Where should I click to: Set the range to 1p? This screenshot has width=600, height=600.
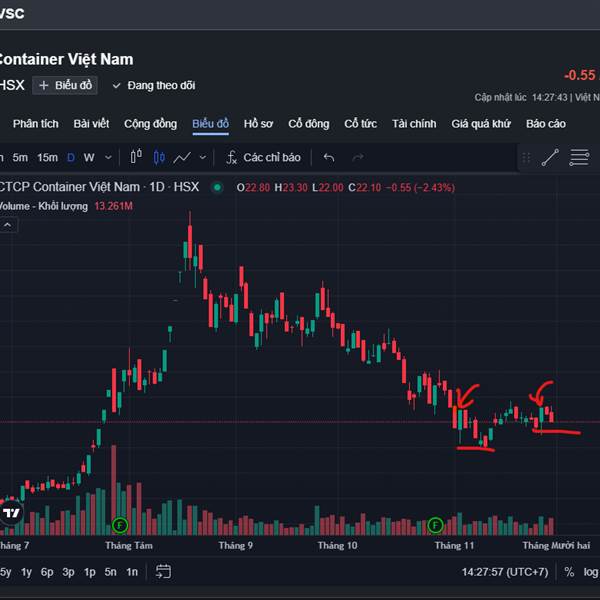(90, 572)
